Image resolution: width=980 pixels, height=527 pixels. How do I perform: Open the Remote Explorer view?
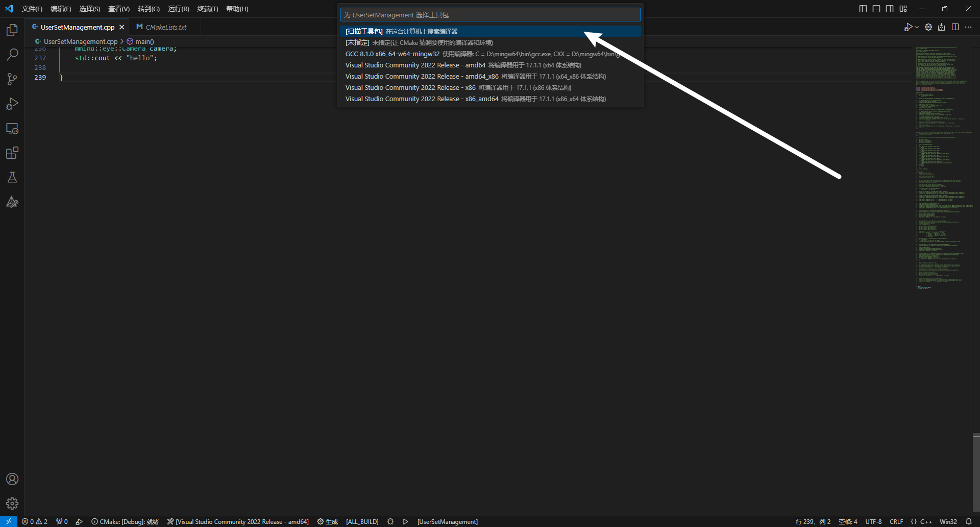(12, 128)
